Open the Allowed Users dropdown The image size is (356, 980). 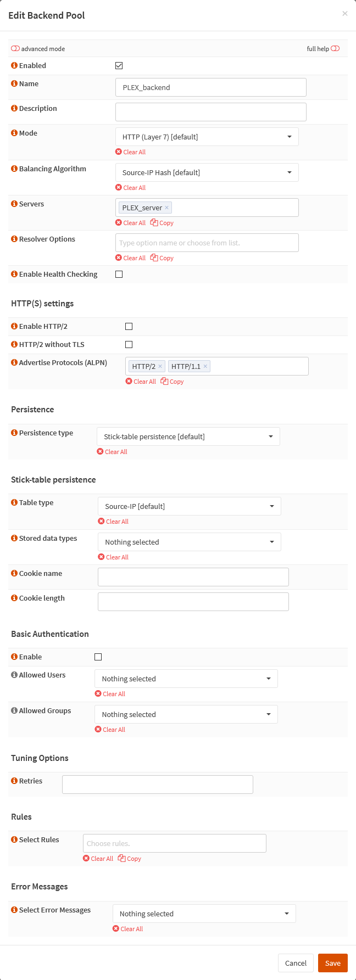[x=186, y=679]
